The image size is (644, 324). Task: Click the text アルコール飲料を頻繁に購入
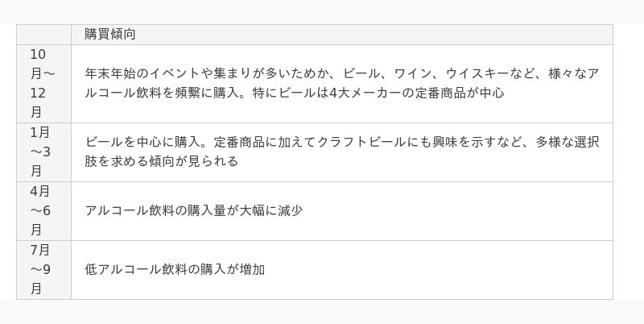click(x=162, y=93)
